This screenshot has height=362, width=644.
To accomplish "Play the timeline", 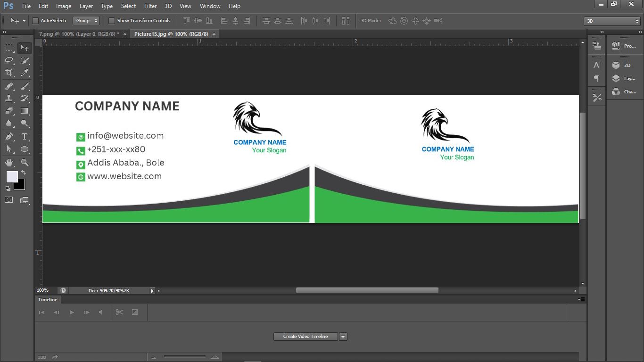I will [72, 312].
